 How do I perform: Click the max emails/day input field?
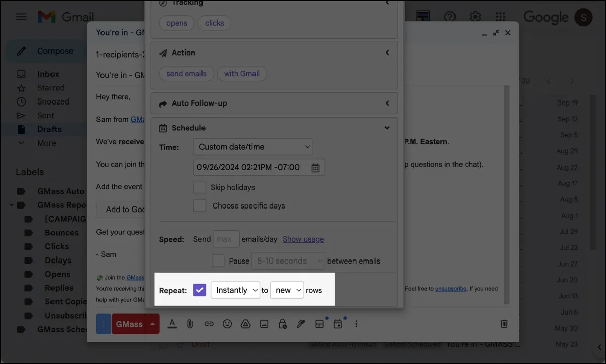pyautogui.click(x=226, y=239)
